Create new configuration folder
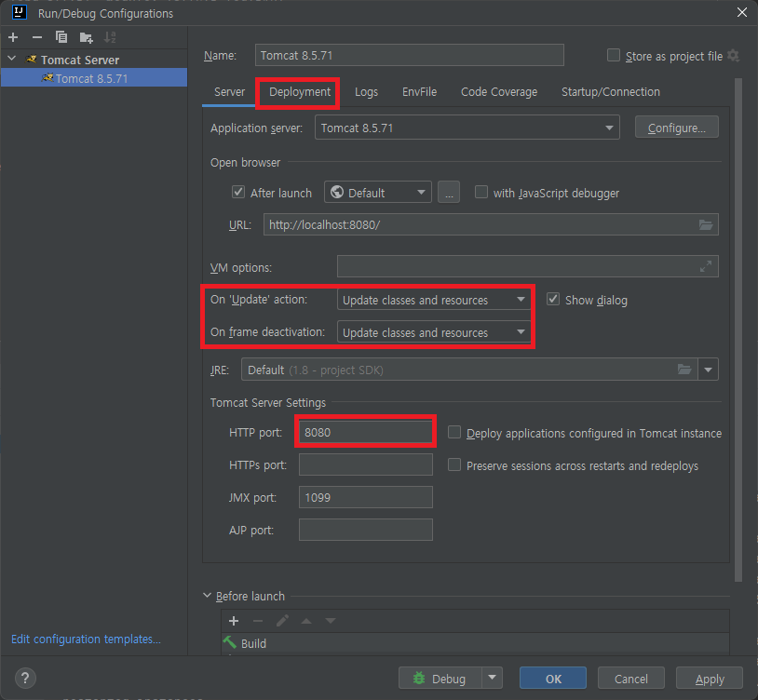Screen dimensions: 758x700 [x=86, y=37]
